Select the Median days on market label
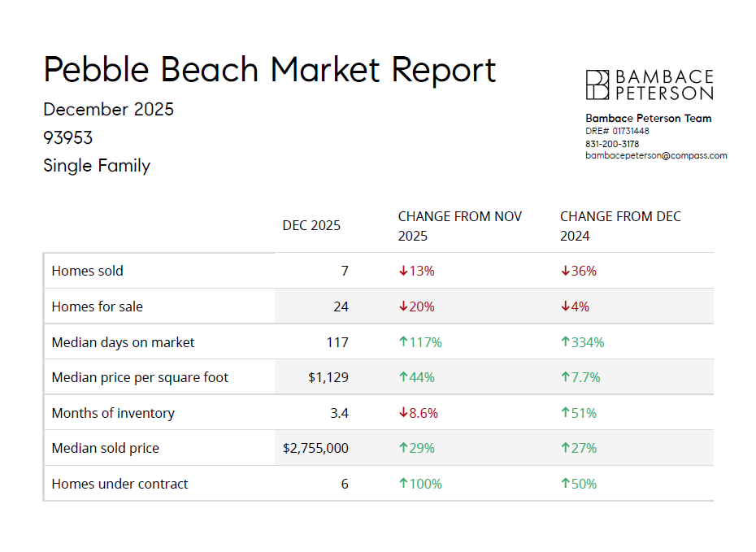 point(123,342)
